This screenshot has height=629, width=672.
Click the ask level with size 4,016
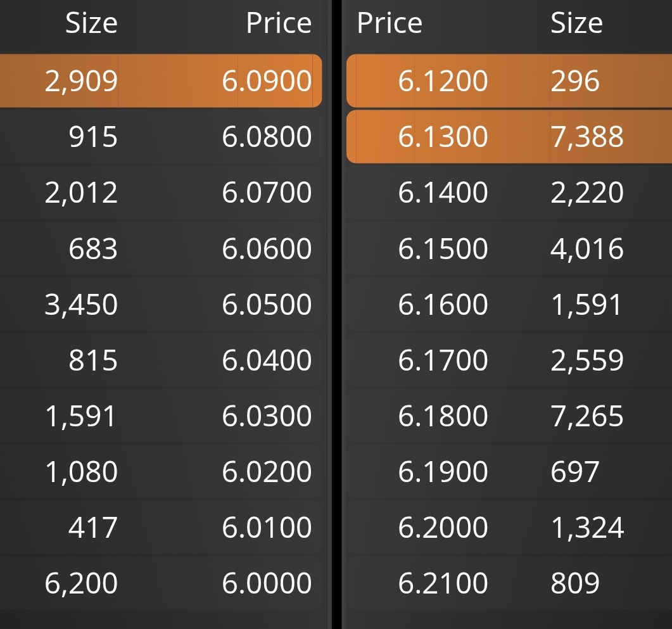[x=509, y=248]
